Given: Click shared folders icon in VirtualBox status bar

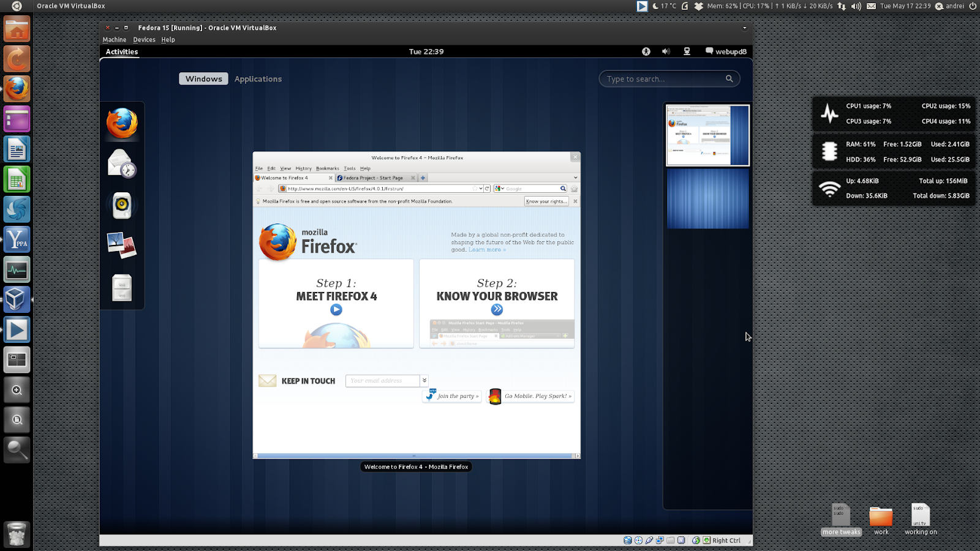Looking at the screenshot, I should pos(671,540).
